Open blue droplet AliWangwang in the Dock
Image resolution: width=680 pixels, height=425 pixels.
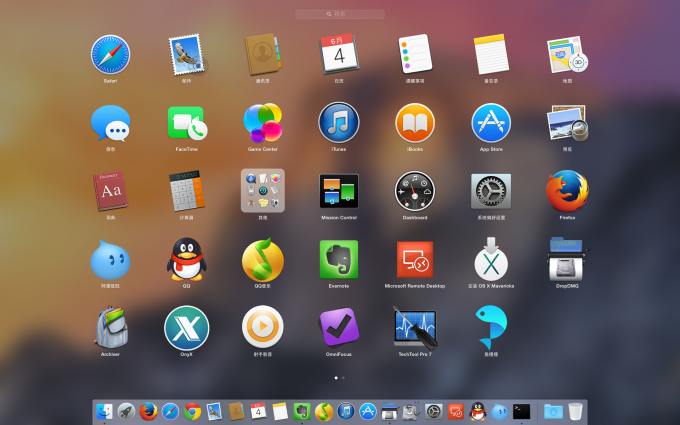(x=500, y=411)
